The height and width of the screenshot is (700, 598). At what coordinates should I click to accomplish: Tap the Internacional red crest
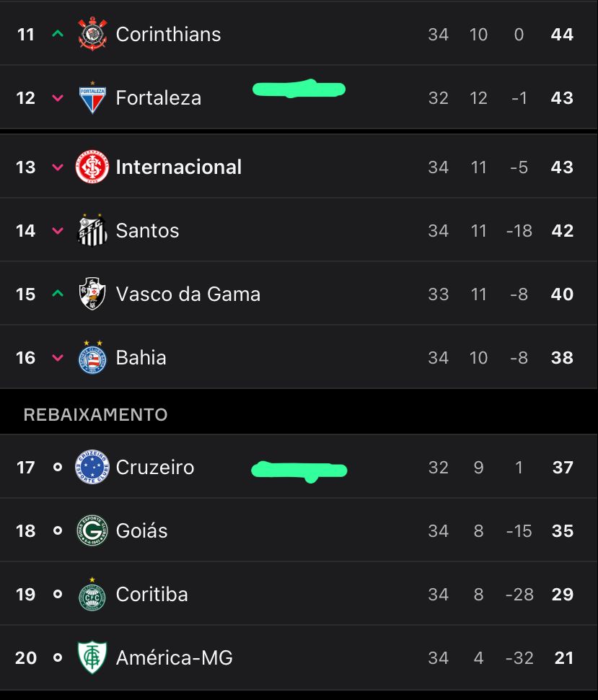(92, 167)
